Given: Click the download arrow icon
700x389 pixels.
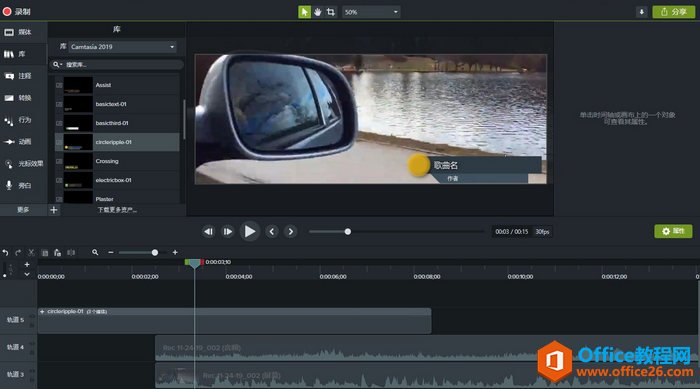Looking at the screenshot, I should [642, 12].
